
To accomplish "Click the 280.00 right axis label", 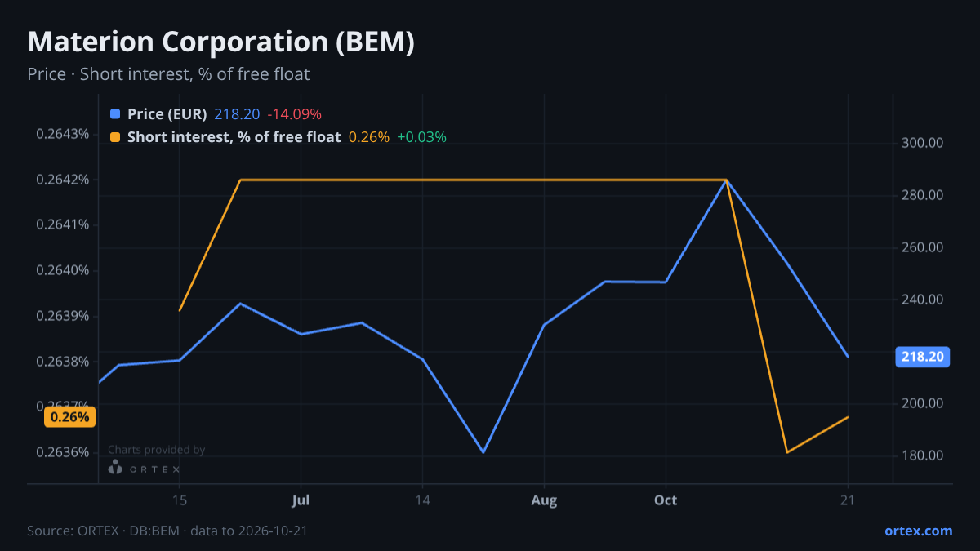I will pos(924,195).
